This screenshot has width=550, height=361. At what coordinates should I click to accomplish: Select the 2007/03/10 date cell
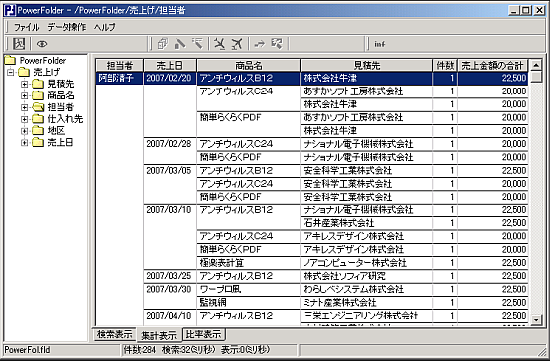click(170, 210)
